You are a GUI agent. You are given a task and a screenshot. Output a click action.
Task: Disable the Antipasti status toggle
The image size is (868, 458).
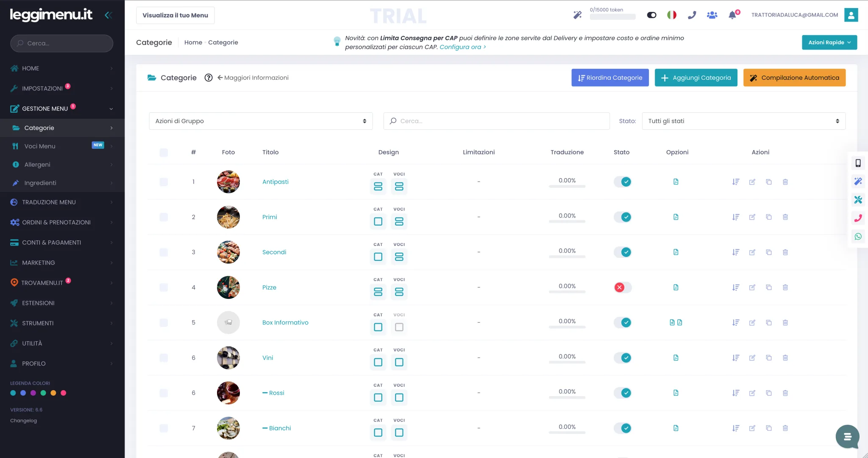623,182
